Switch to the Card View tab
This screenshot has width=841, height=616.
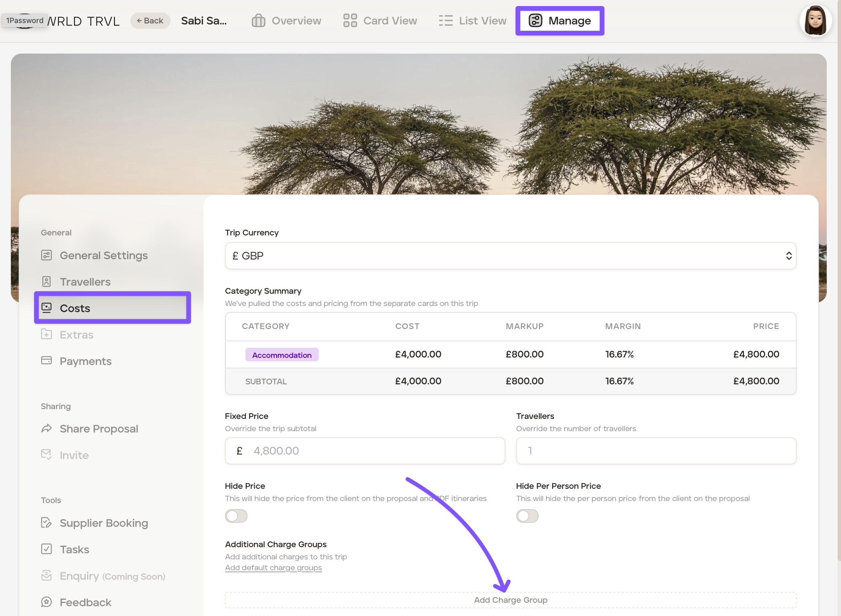[x=380, y=21]
